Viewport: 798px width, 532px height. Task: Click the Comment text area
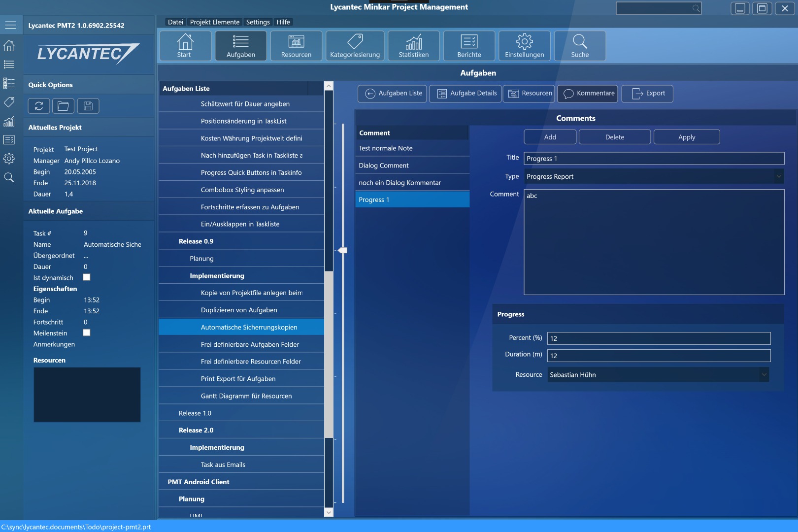pyautogui.click(x=654, y=242)
